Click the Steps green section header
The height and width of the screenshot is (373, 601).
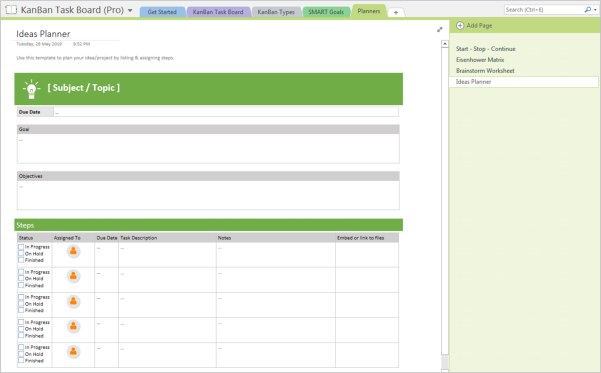[209, 225]
